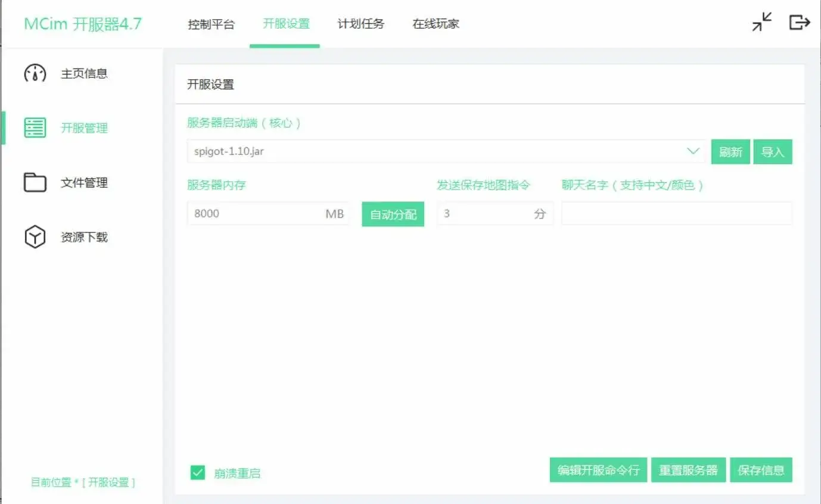Switch to the 控制平台 tab
821x504 pixels.
212,24
